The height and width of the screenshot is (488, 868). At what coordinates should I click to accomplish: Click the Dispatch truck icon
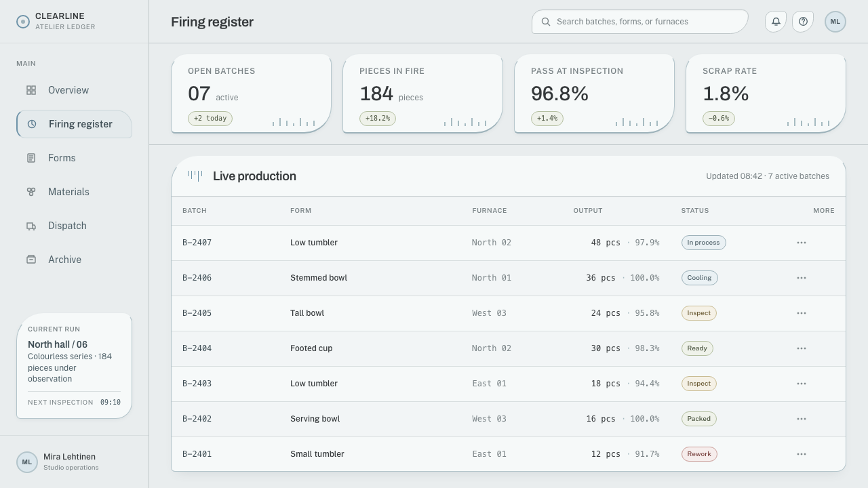pyautogui.click(x=31, y=226)
